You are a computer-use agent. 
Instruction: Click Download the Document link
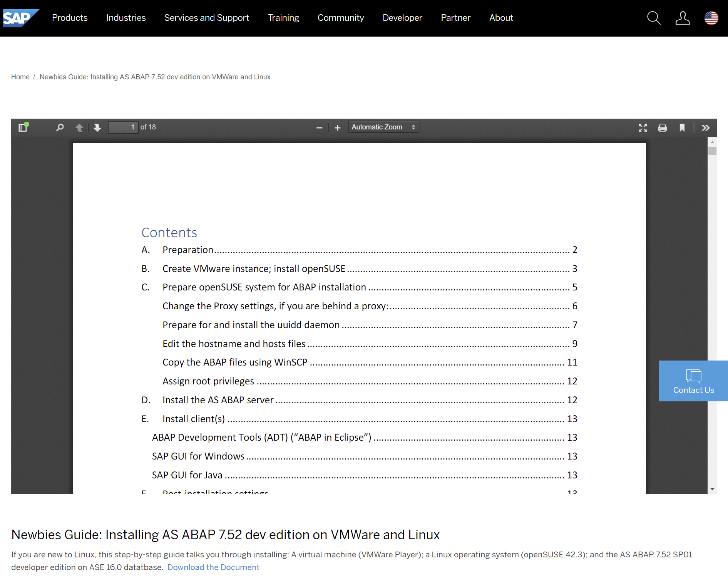pyautogui.click(x=213, y=567)
